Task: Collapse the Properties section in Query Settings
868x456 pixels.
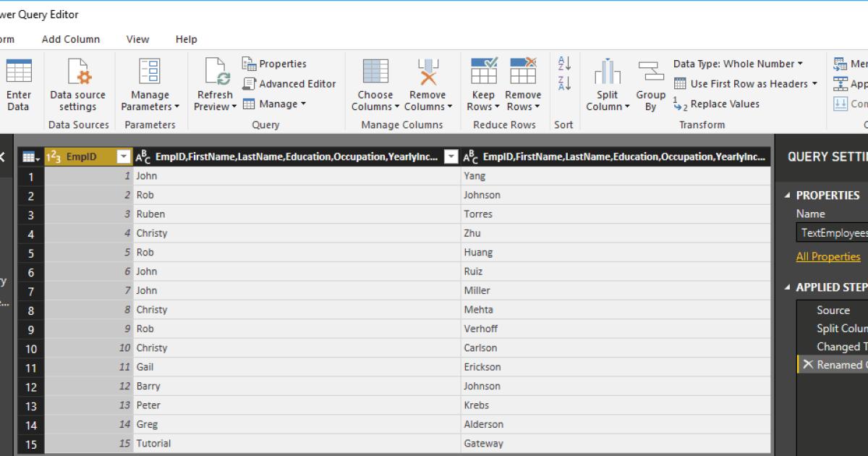Action: [788, 195]
